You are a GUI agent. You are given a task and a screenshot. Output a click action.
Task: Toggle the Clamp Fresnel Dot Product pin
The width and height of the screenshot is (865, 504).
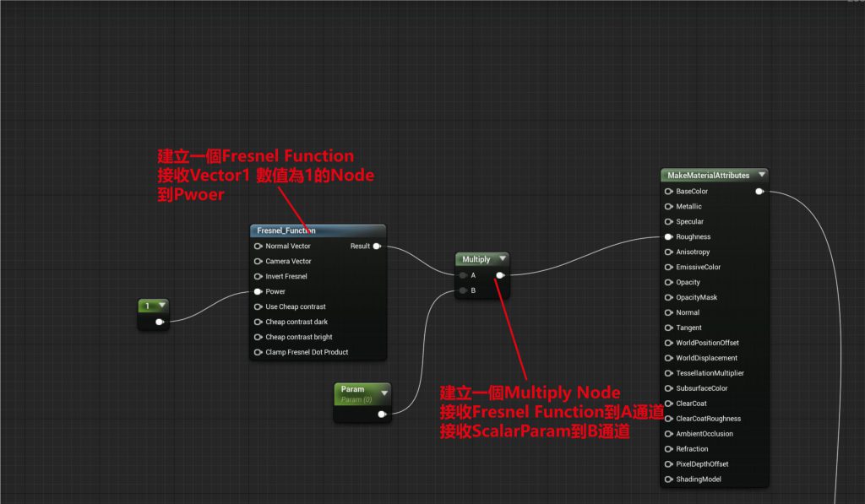(x=258, y=352)
